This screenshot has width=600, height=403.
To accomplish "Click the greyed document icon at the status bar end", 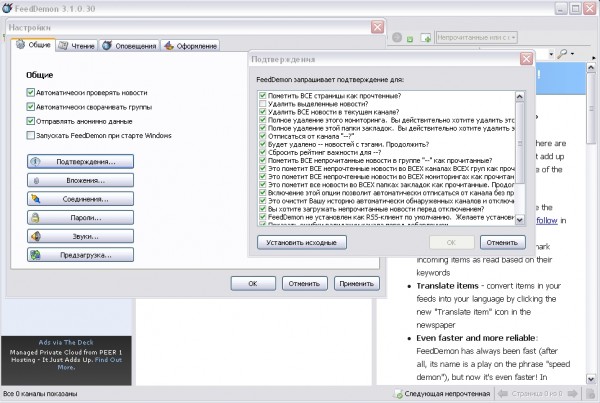I will 589,393.
